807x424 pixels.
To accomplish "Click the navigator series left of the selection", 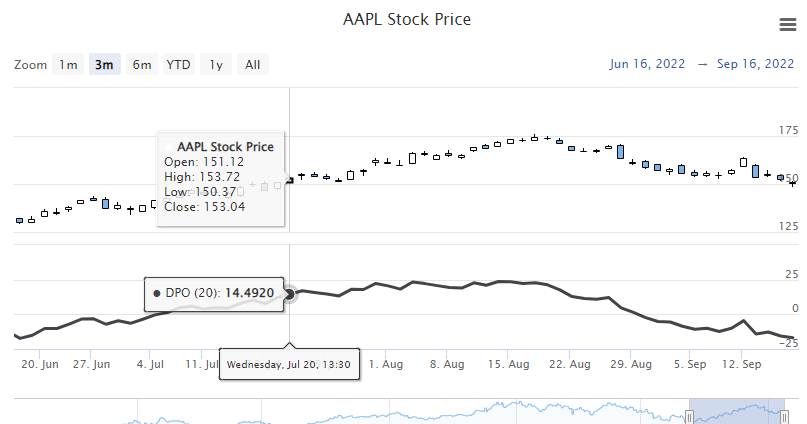I will pos(400,412).
